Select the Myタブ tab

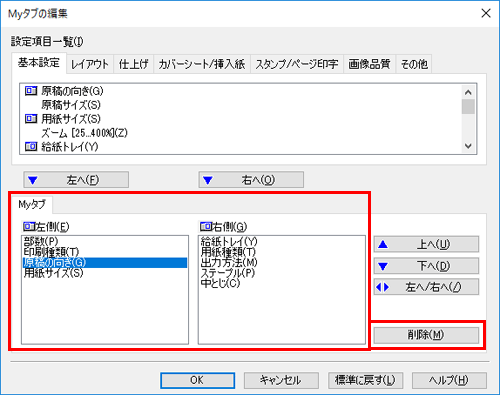pos(32,204)
